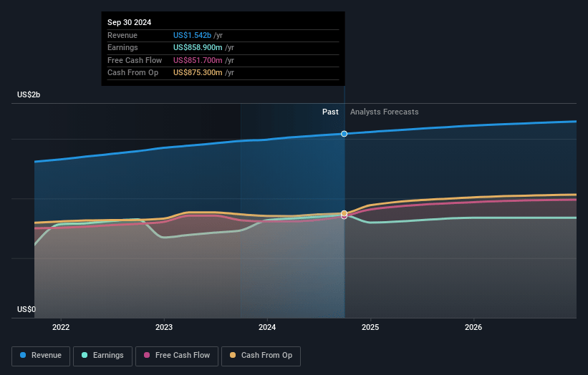Screen dimensions: 588x375
Task: Toggle the Earnings legend button
Action: tap(102, 356)
